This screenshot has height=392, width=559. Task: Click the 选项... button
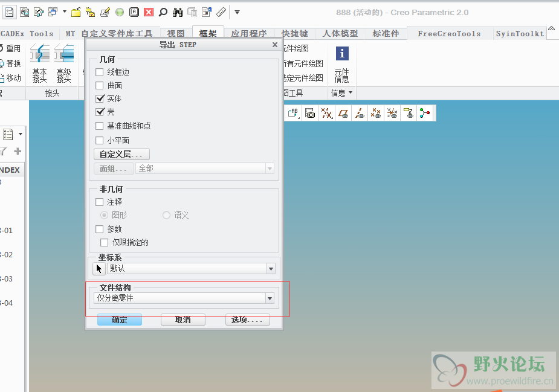coord(247,320)
